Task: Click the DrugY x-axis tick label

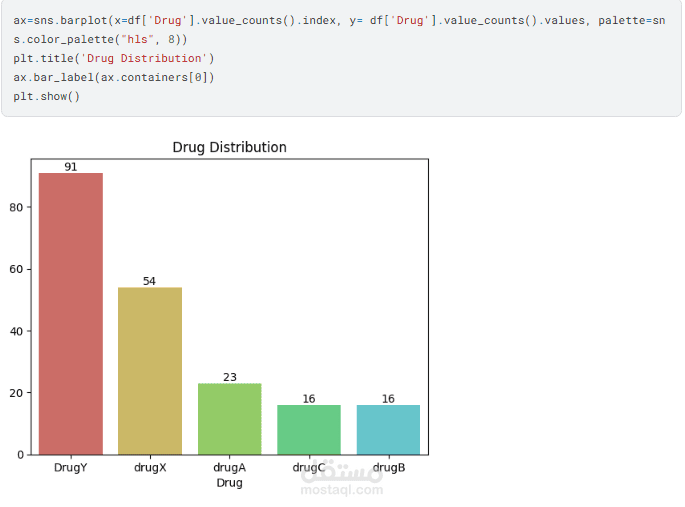Action: click(71, 467)
